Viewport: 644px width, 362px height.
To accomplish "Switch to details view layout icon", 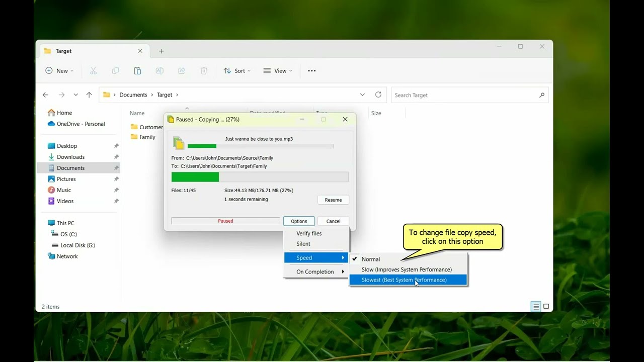I will (536, 307).
